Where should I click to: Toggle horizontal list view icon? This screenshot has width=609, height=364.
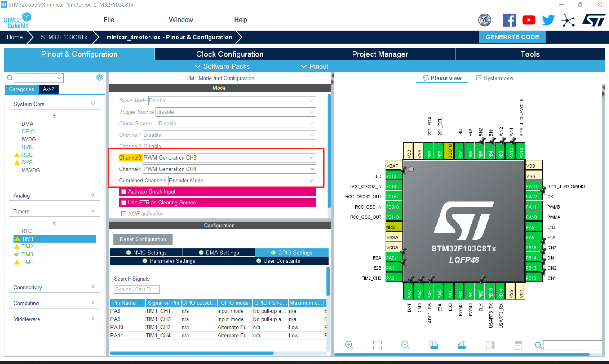[x=518, y=345]
